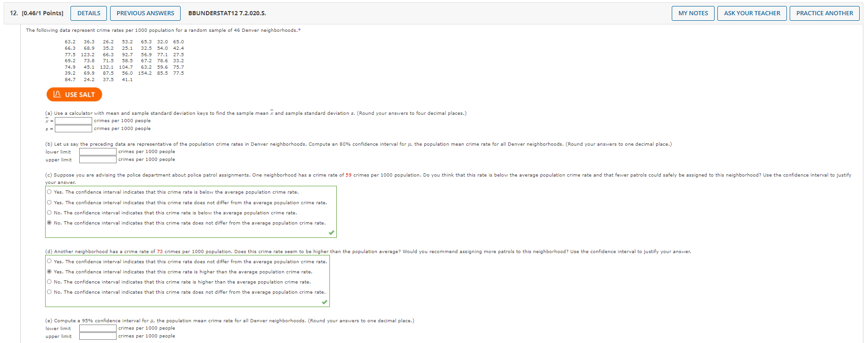Image resolution: width=868 pixels, height=343 pixels.
Task: Click the data value 132.1 in the table
Action: point(106,67)
